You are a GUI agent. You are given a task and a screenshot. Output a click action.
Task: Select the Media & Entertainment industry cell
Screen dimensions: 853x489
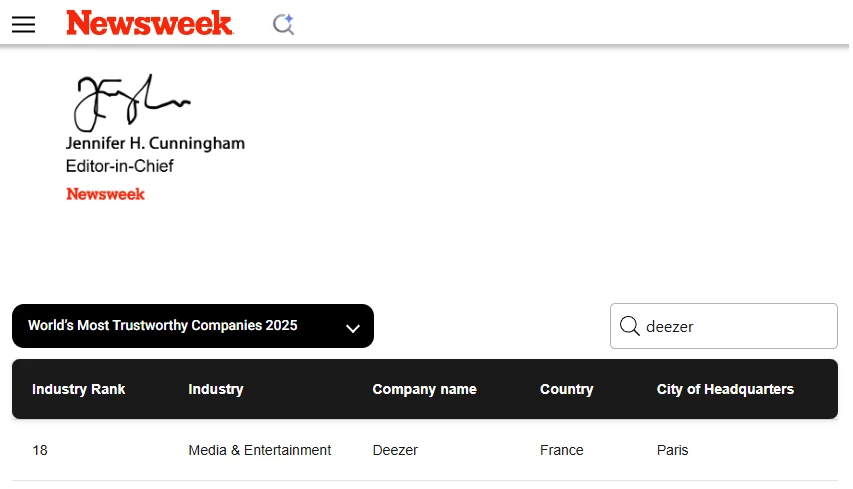tap(259, 450)
